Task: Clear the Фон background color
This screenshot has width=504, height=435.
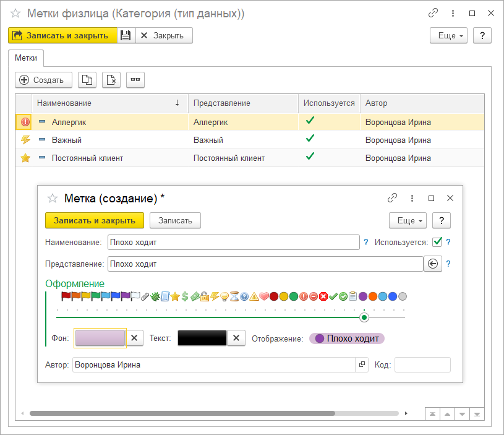Action: pyautogui.click(x=135, y=338)
